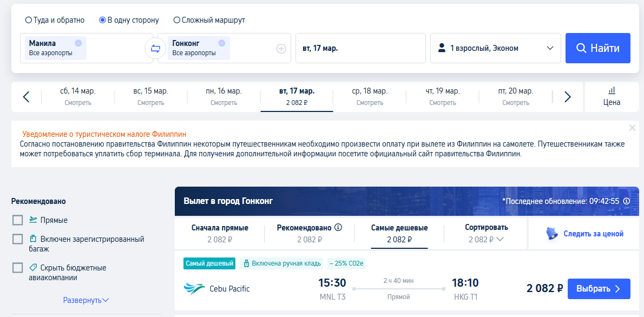
Task: Click Вылет в город Гонконг heading
Action: click(x=228, y=201)
